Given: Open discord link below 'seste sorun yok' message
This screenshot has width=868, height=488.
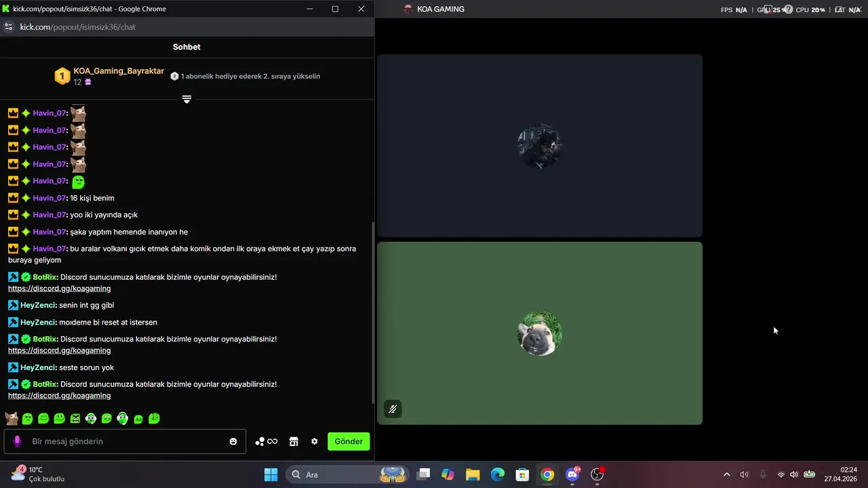Looking at the screenshot, I should [x=59, y=396].
